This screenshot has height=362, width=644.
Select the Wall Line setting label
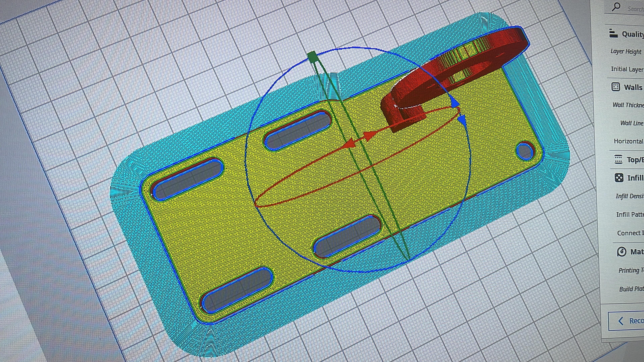pos(632,123)
